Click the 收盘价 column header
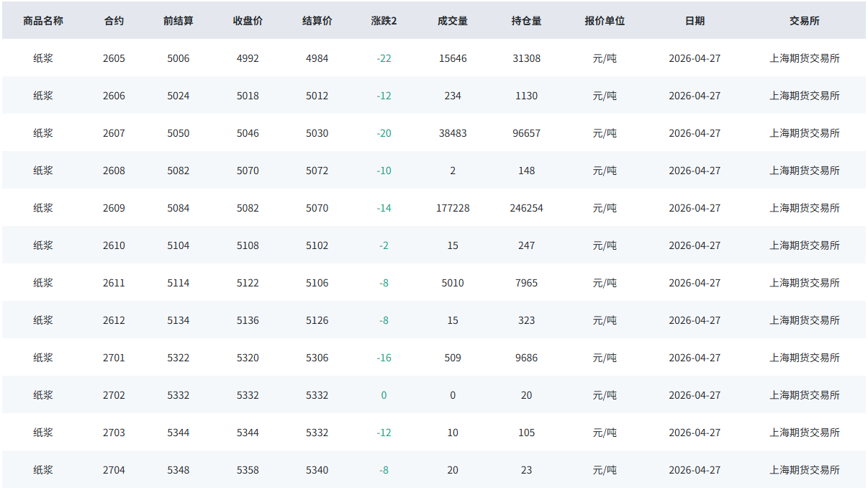This screenshot has height=488, width=868. (x=248, y=21)
